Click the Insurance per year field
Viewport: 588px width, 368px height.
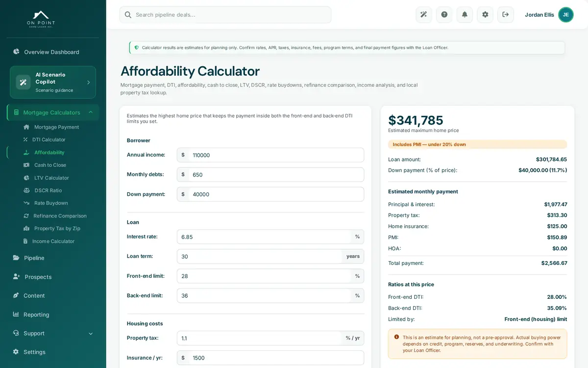270,358
